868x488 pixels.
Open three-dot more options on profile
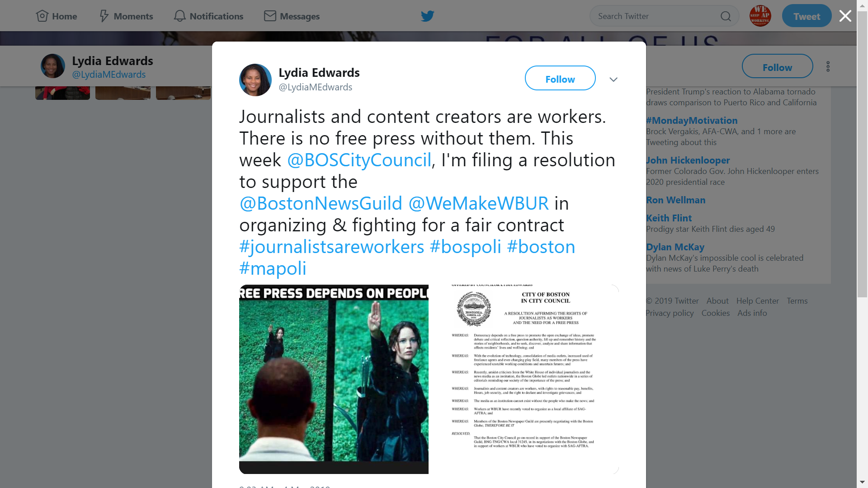pos(828,66)
